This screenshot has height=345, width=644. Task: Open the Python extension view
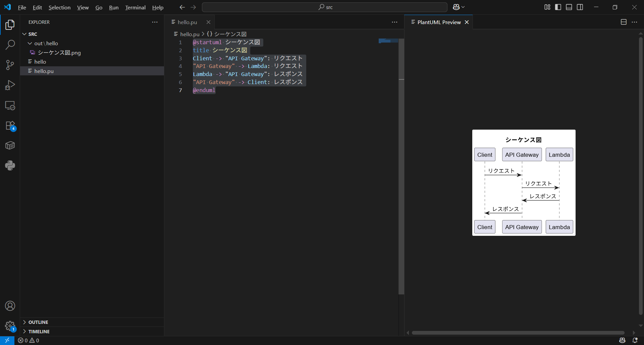(10, 165)
